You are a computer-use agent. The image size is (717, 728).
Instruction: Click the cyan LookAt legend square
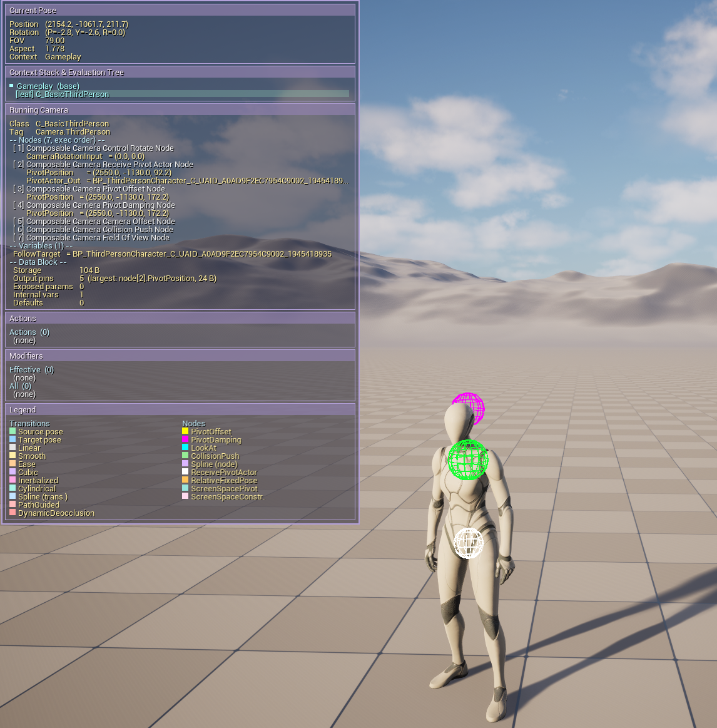click(x=185, y=448)
